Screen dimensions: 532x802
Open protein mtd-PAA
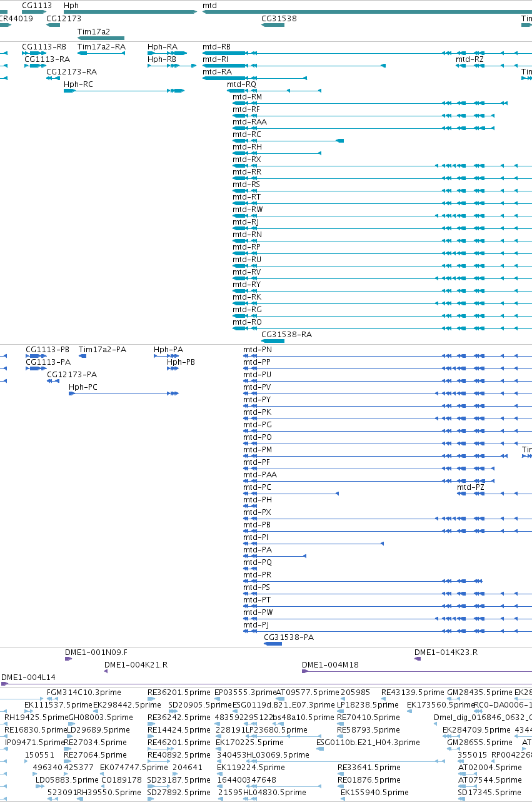tap(260, 475)
